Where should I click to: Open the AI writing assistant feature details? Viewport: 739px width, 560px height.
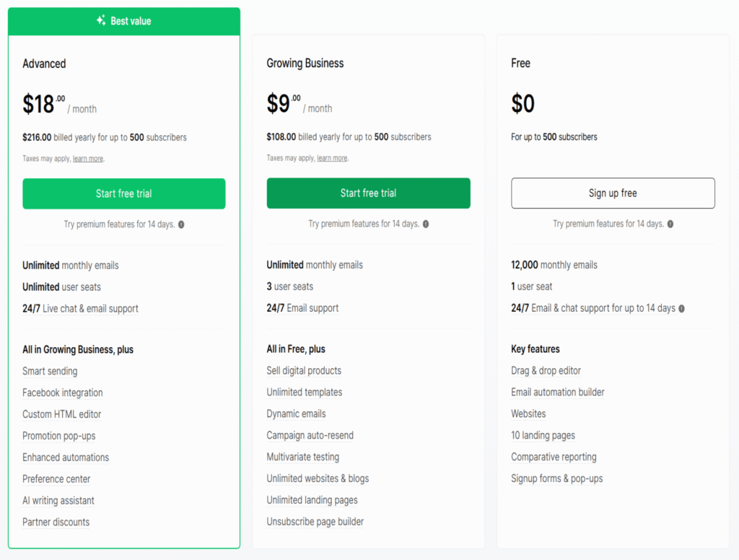tap(58, 500)
